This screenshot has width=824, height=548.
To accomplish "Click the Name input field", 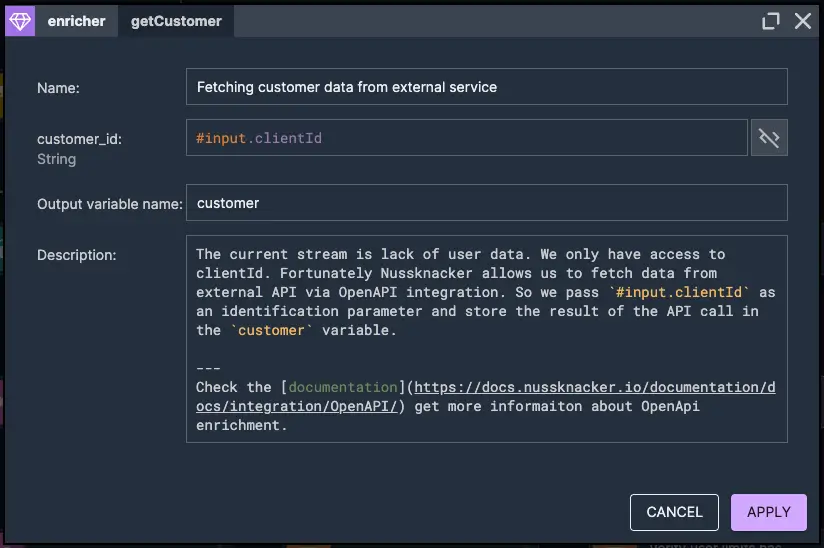I will coord(487,87).
